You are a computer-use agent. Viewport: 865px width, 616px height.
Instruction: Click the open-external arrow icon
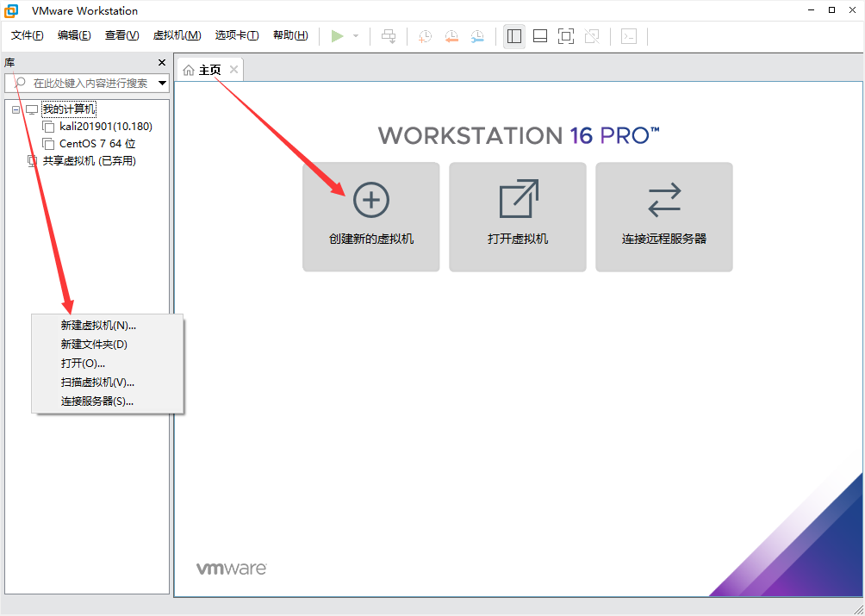point(518,198)
